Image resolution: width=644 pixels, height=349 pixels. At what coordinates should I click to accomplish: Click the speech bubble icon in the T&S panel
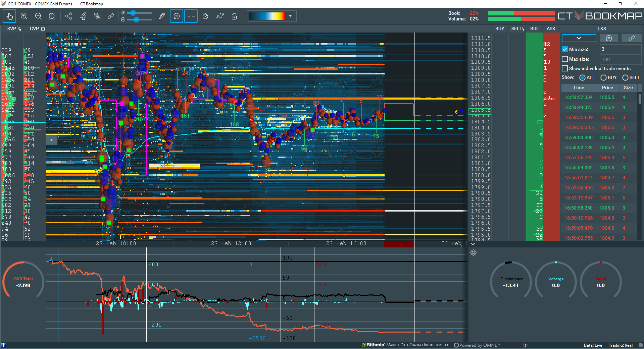pyautogui.click(x=609, y=39)
